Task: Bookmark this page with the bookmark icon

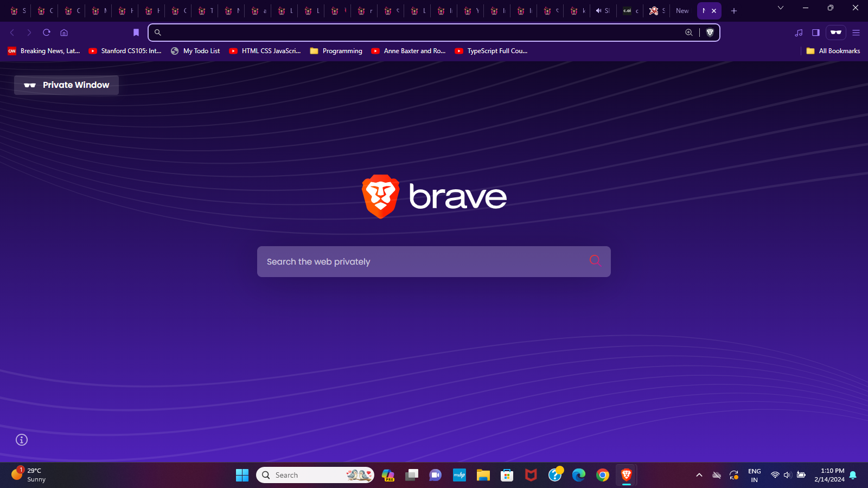Action: tap(136, 33)
